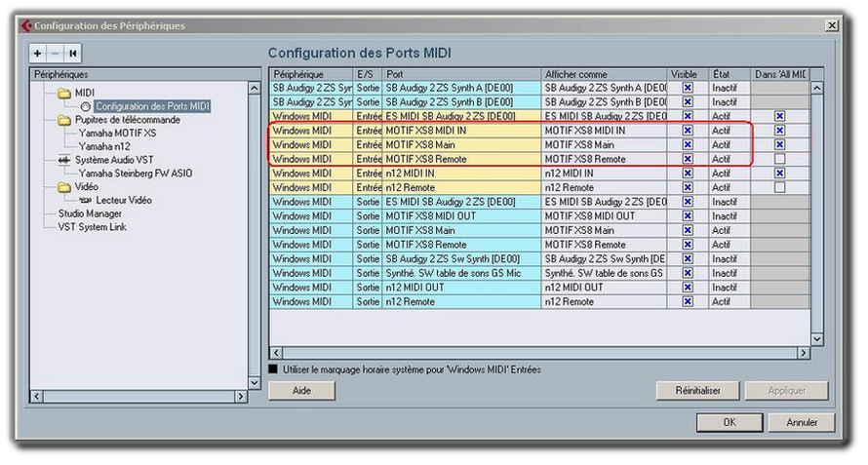The height and width of the screenshot is (465, 868).
Task: Toggle system timestamp for Windows MIDI inputs
Action: click(274, 369)
